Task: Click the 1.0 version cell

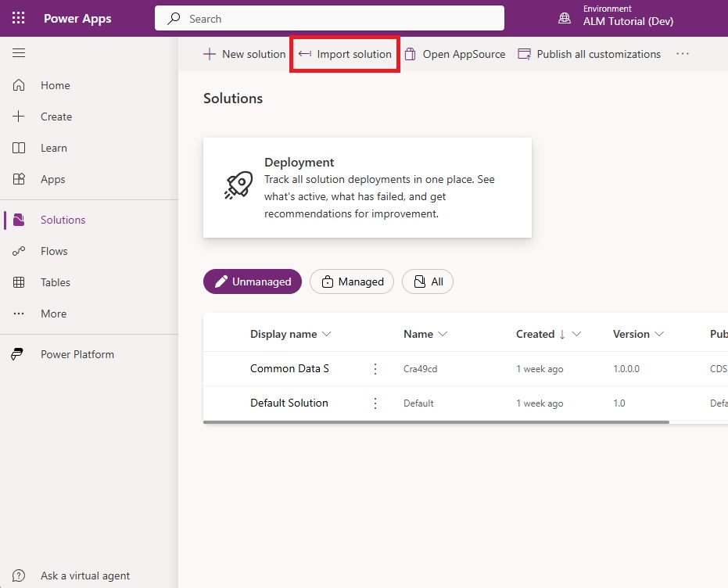Action: point(619,403)
